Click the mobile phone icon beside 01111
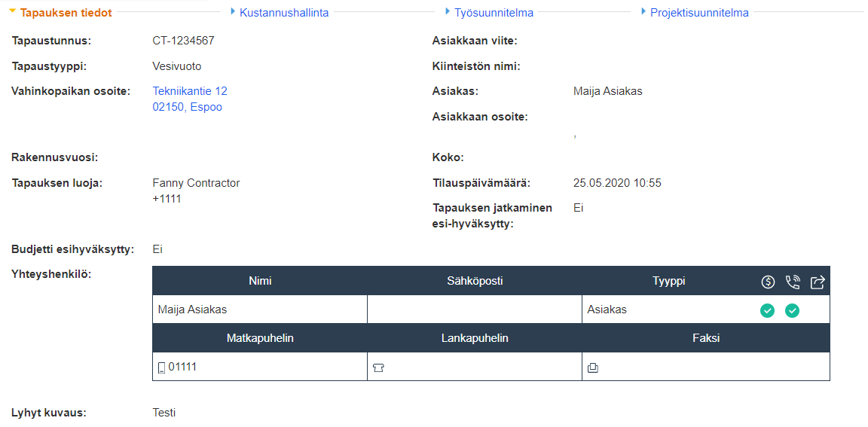The height and width of the screenshot is (427, 868). [x=161, y=368]
